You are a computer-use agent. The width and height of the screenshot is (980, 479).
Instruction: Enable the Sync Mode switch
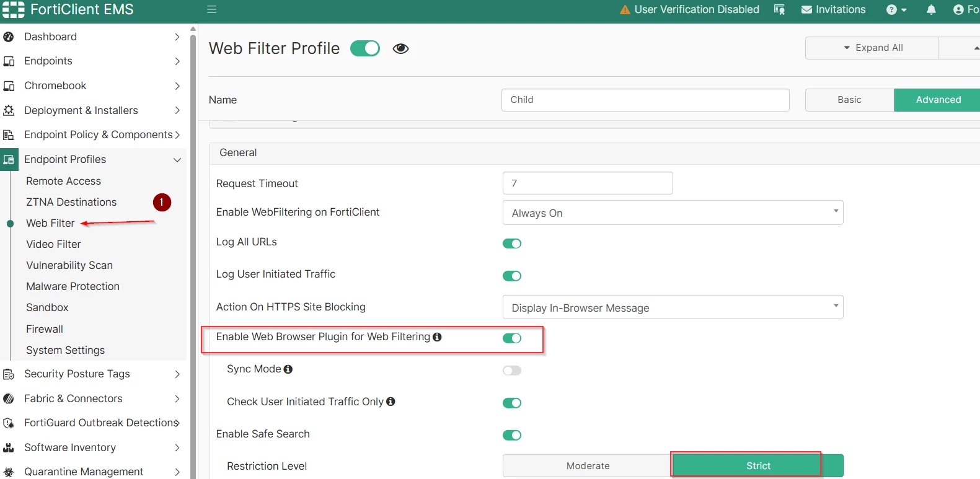512,371
